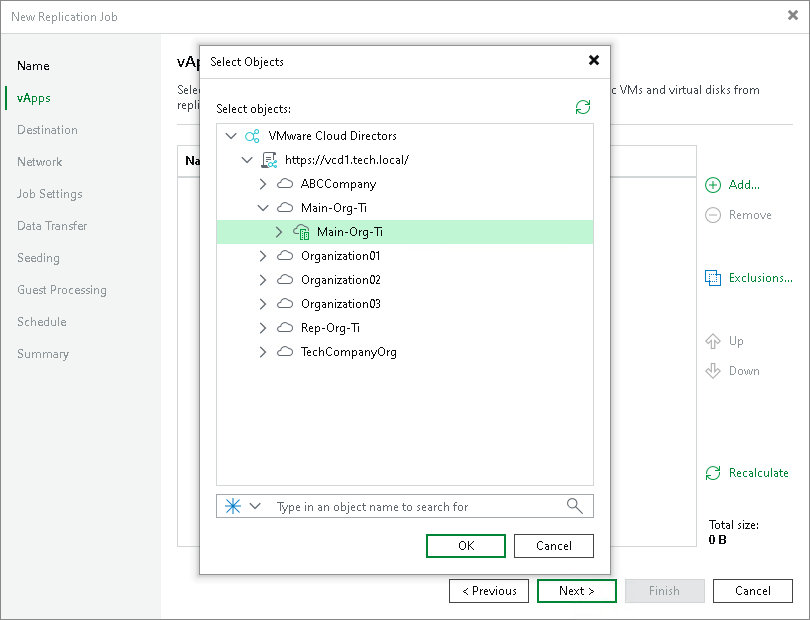
Task: Click the Exclusions... link
Action: pos(760,278)
